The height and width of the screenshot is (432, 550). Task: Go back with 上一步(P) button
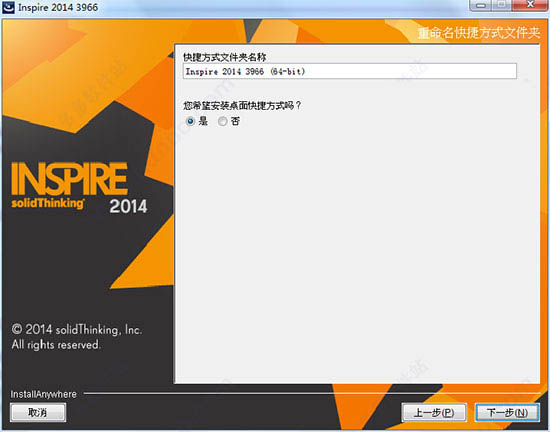tap(434, 412)
